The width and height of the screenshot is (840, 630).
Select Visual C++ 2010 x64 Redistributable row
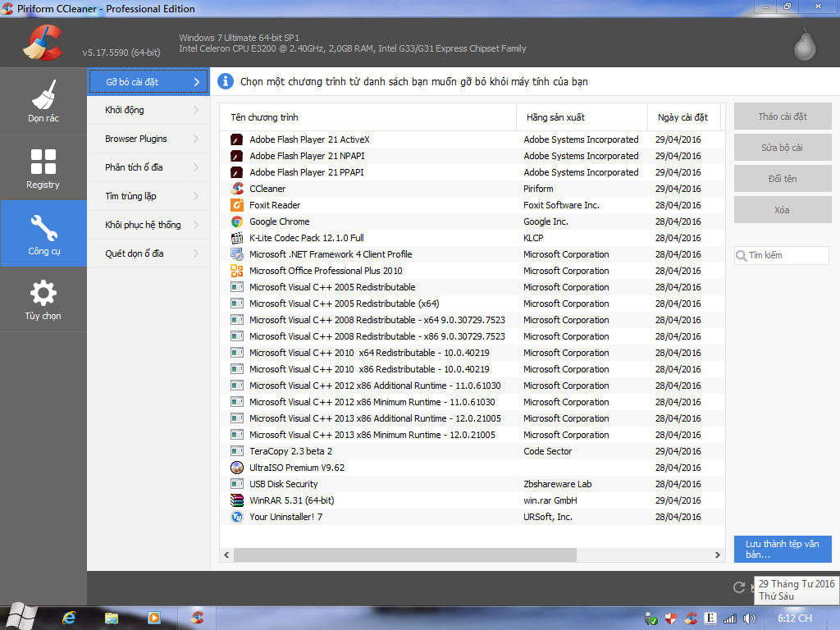coord(472,353)
